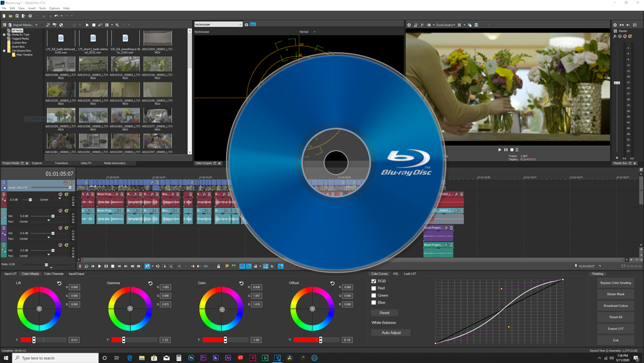The width and height of the screenshot is (644, 363).
Task: Check the Green channel checkbox
Action: click(x=374, y=295)
